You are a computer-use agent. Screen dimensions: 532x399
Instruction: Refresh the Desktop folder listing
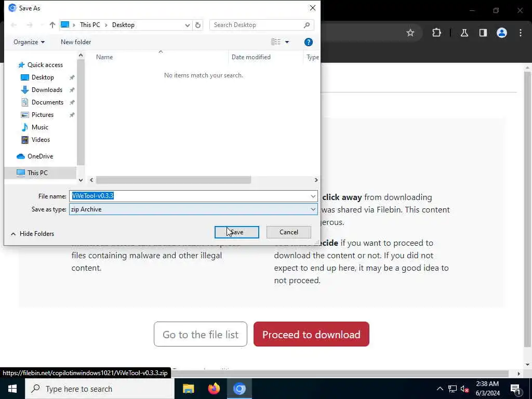[198, 25]
